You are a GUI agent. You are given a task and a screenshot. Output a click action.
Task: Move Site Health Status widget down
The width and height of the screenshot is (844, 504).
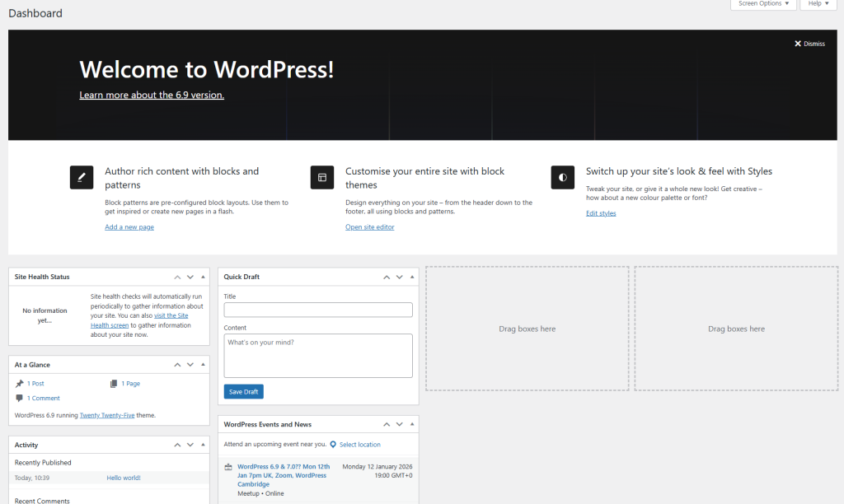pos(190,278)
